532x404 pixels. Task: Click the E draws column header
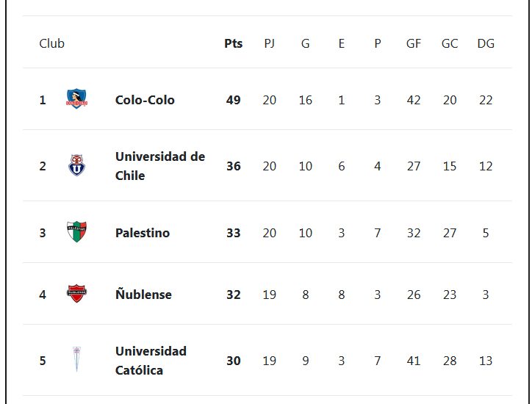coord(342,43)
